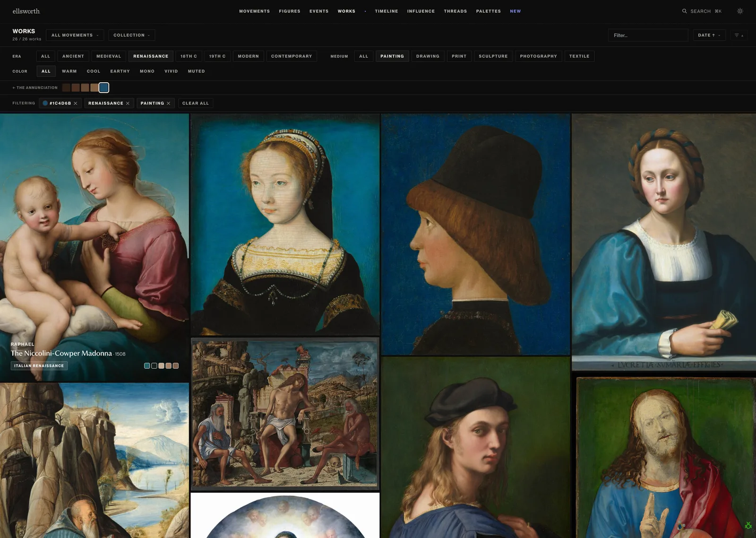756x538 pixels.
Task: Open the All Movements dropdown
Action: click(x=75, y=35)
